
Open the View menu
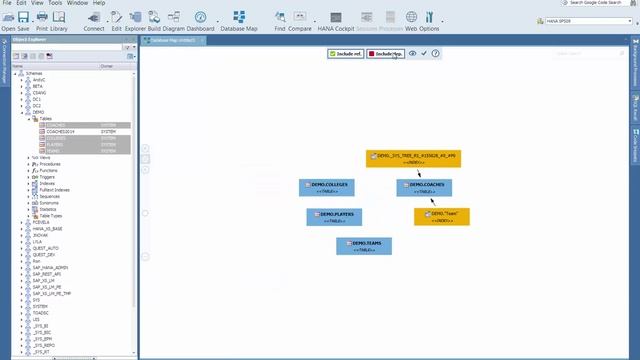[37, 3]
